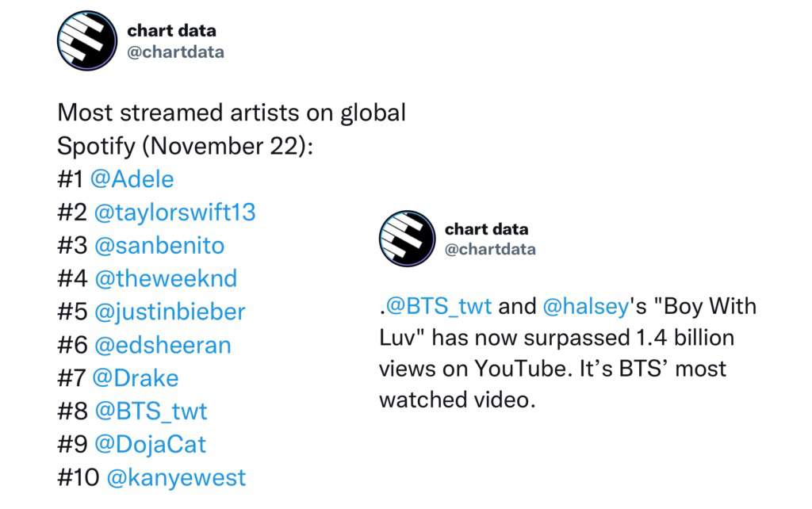
Task: Select the @edsheeran mention
Action: (163, 345)
